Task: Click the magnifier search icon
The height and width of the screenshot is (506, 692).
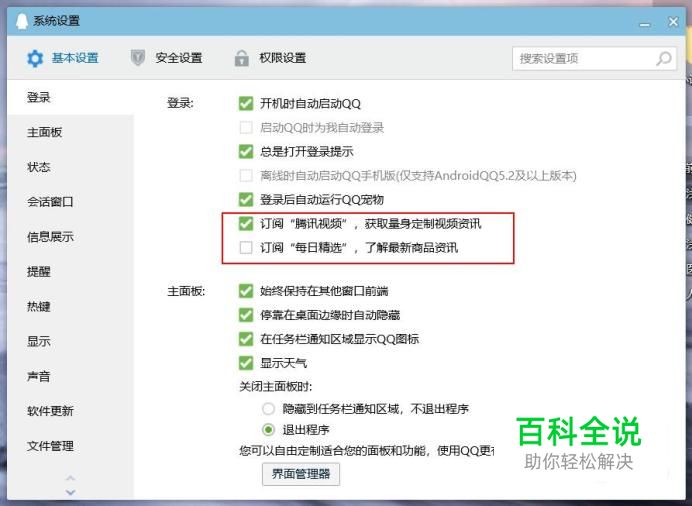Action: 664,58
